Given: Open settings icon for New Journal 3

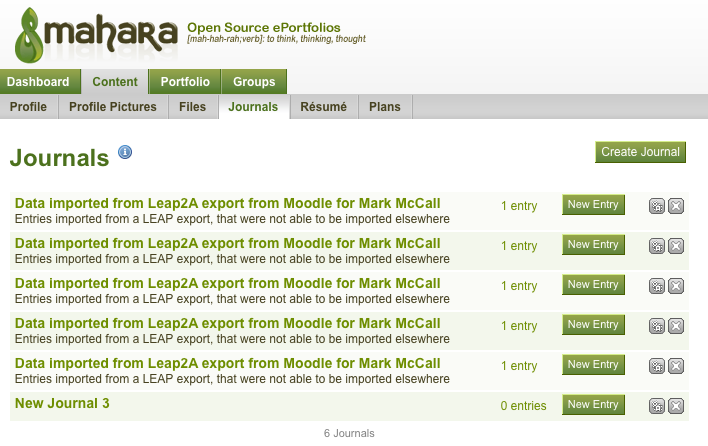Looking at the screenshot, I should (657, 406).
